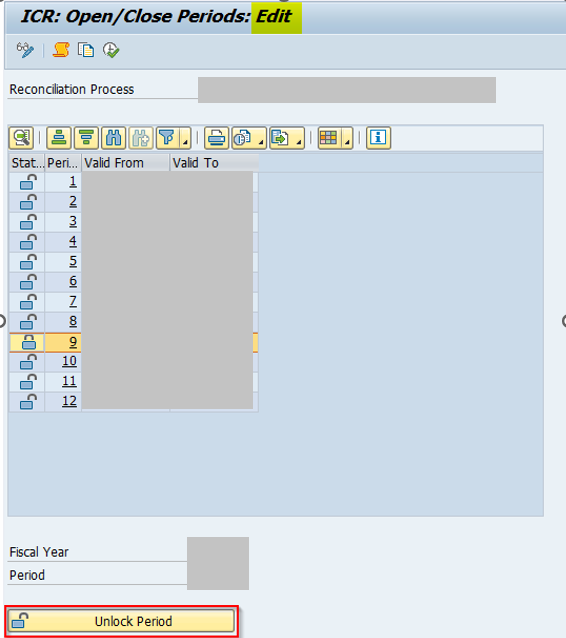Sort the period list in descending order
The height and width of the screenshot is (638, 566).
[86, 138]
